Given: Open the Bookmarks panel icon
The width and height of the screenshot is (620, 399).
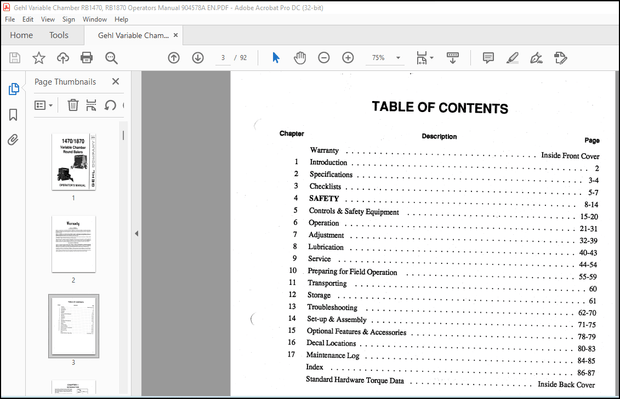Looking at the screenshot, I should [x=13, y=115].
